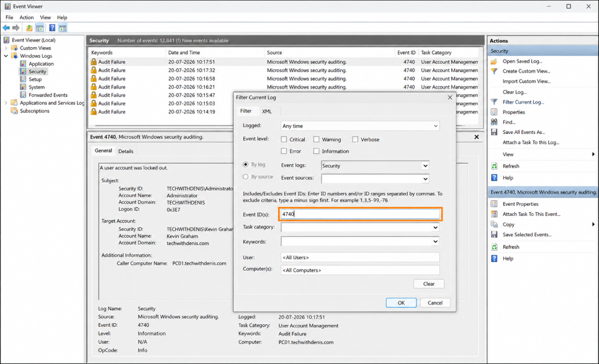Screen dimensions: 599x364
Task: Close the event preview pane with X
Action: (x=476, y=137)
